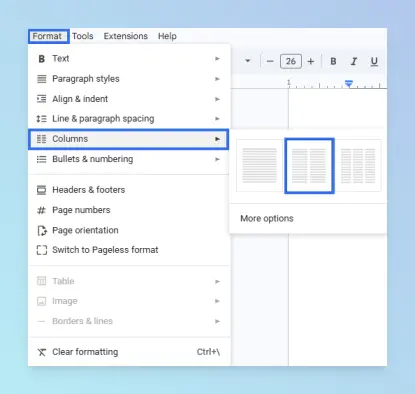The height and width of the screenshot is (394, 415).
Task: Click the Page numbers hash icon
Action: coord(41,210)
